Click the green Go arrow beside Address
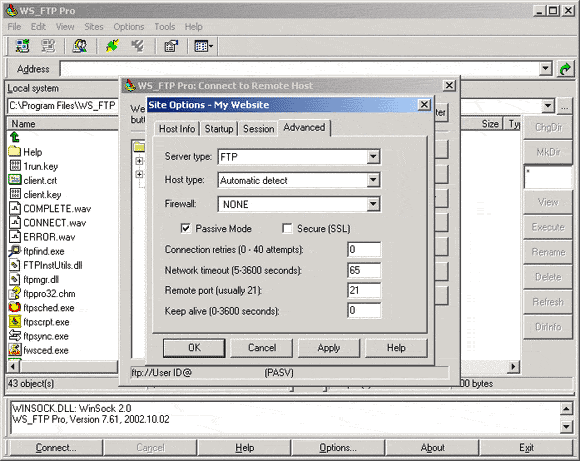The image size is (580, 461). pos(565,69)
